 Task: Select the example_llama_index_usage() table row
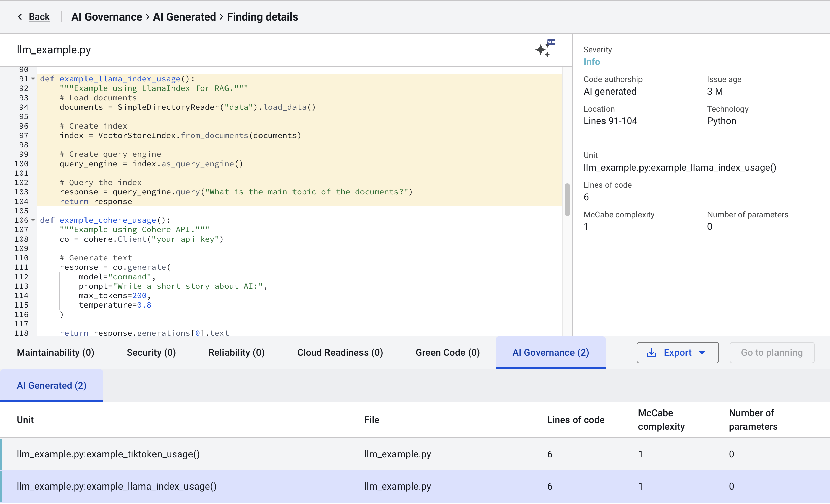(116, 487)
